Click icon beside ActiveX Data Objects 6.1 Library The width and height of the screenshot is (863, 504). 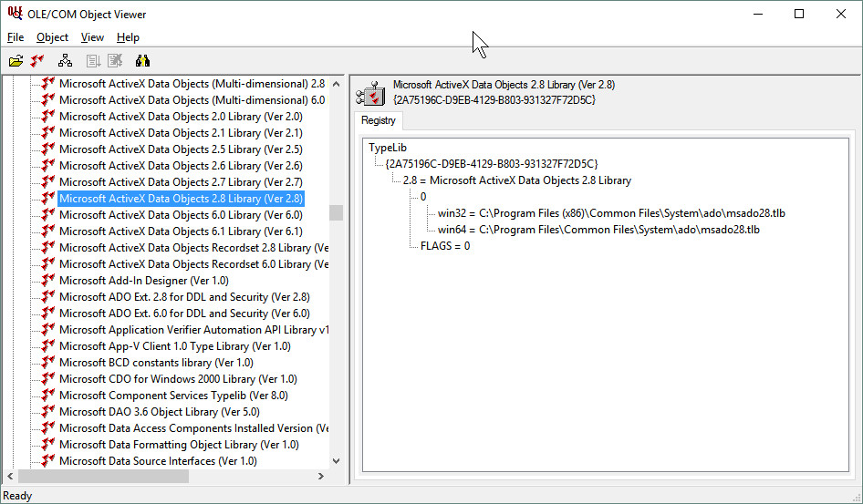pyautogui.click(x=48, y=231)
